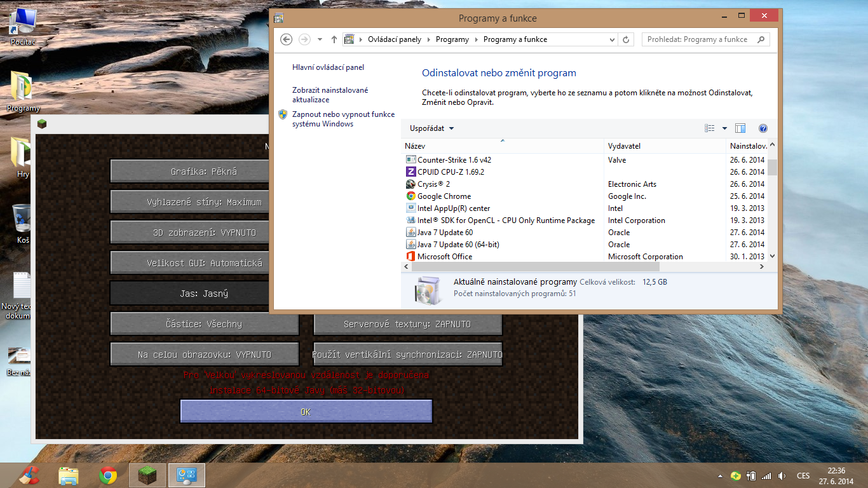Open the view options dropdown arrow

[724, 128]
